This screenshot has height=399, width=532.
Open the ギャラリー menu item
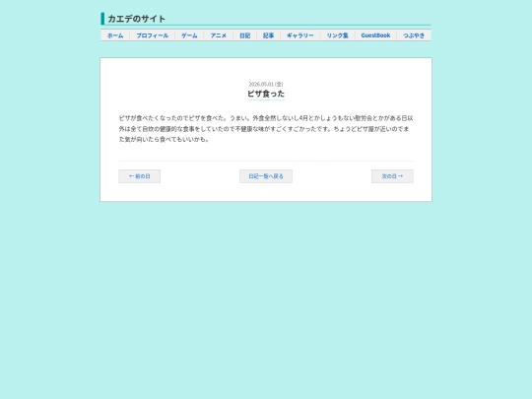tap(300, 35)
